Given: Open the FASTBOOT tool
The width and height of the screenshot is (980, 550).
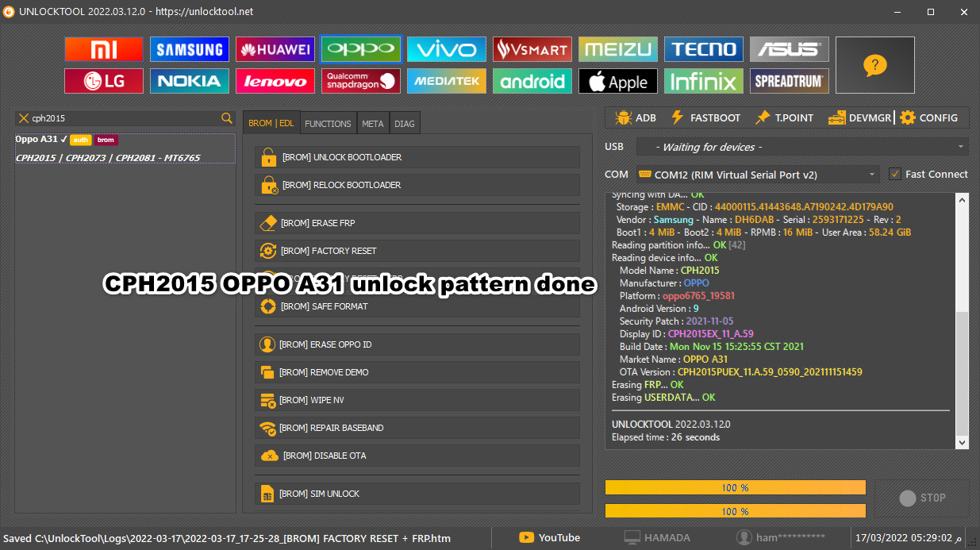Looking at the screenshot, I should click(705, 117).
